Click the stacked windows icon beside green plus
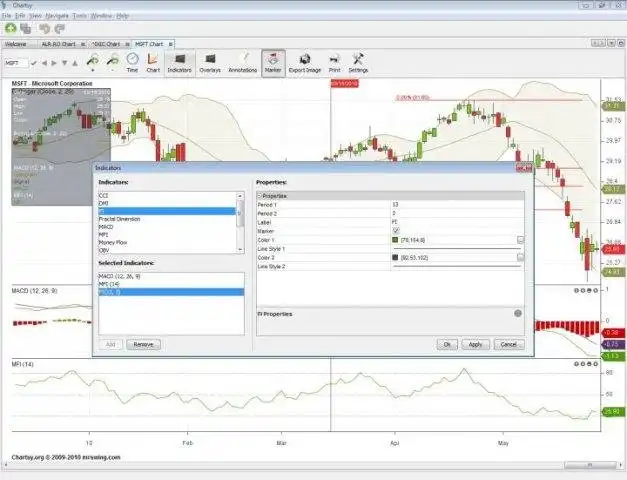Viewport: 627px width, 480px height. coord(26,29)
